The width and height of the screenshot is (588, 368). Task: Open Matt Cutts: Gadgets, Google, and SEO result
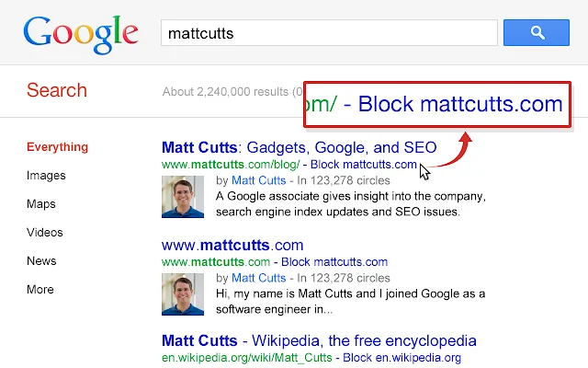[x=300, y=147]
